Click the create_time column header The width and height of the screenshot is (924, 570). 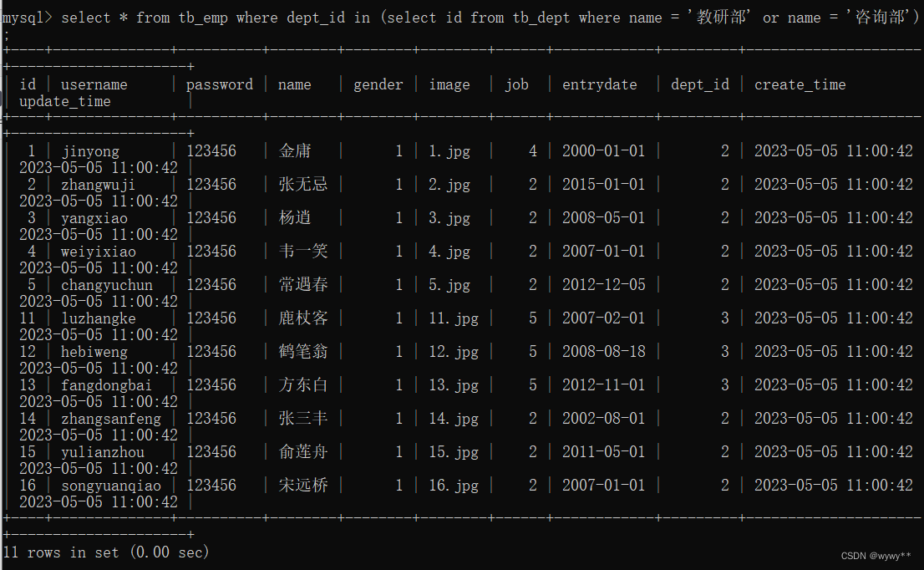[x=800, y=85]
